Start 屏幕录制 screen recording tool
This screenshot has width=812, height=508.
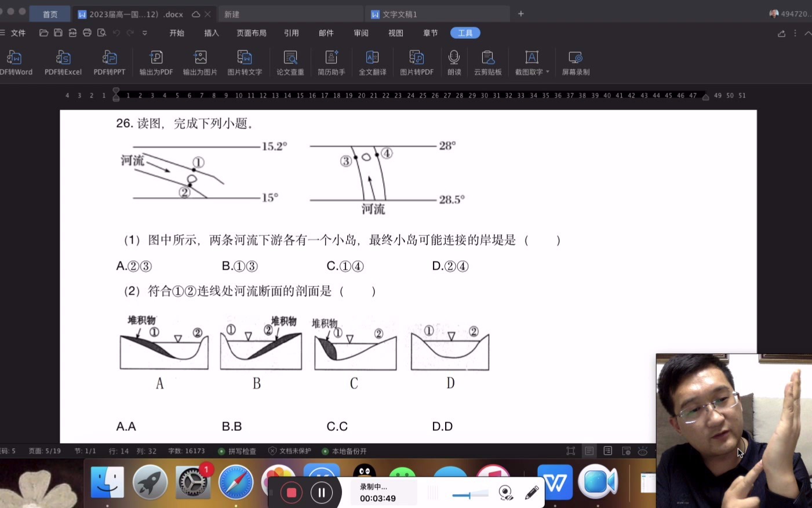576,63
